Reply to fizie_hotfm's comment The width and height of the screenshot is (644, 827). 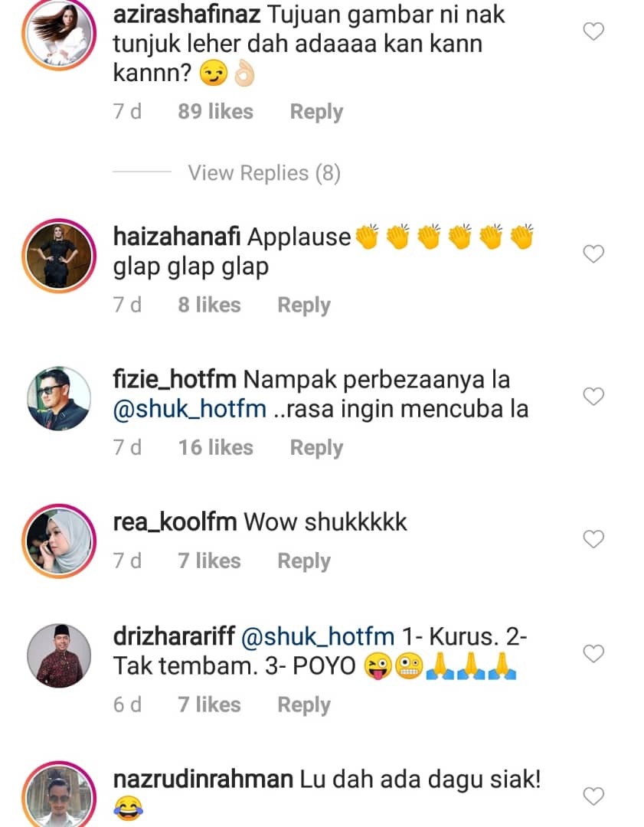tap(316, 448)
